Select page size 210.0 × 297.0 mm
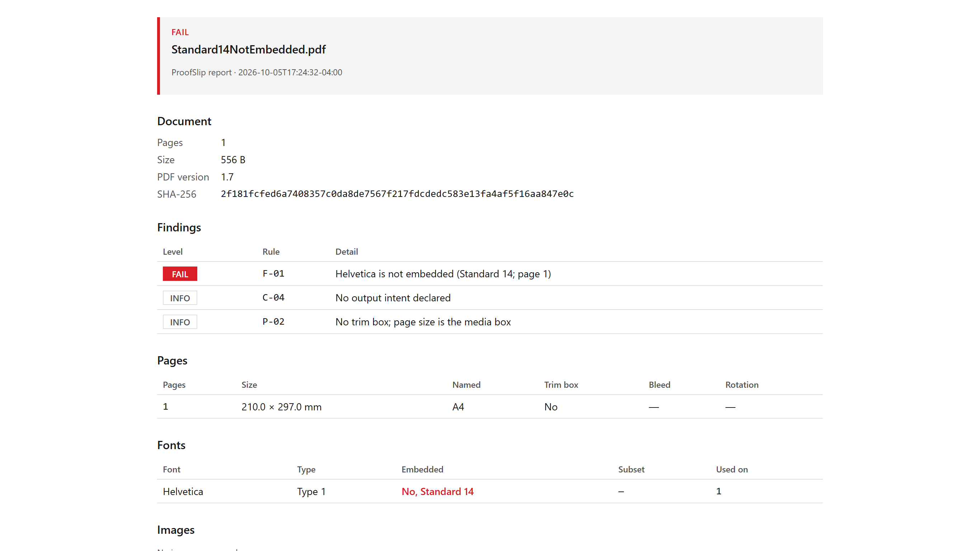This screenshot has height=551, width=980. click(x=282, y=407)
